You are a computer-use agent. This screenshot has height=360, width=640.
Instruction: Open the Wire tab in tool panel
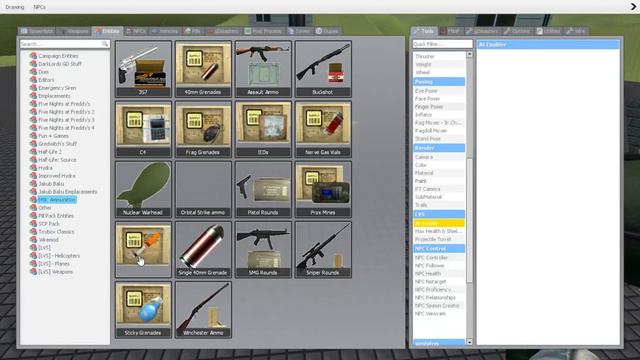pyautogui.click(x=576, y=31)
